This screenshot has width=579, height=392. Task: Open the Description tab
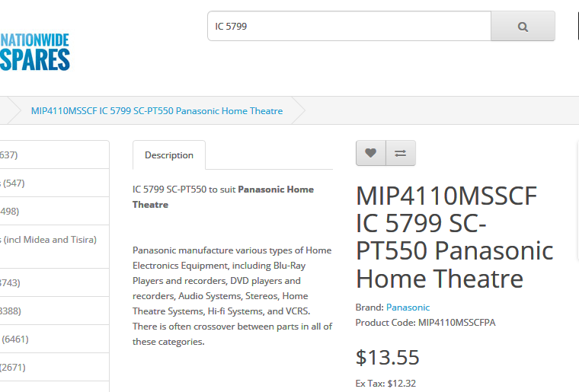point(169,155)
